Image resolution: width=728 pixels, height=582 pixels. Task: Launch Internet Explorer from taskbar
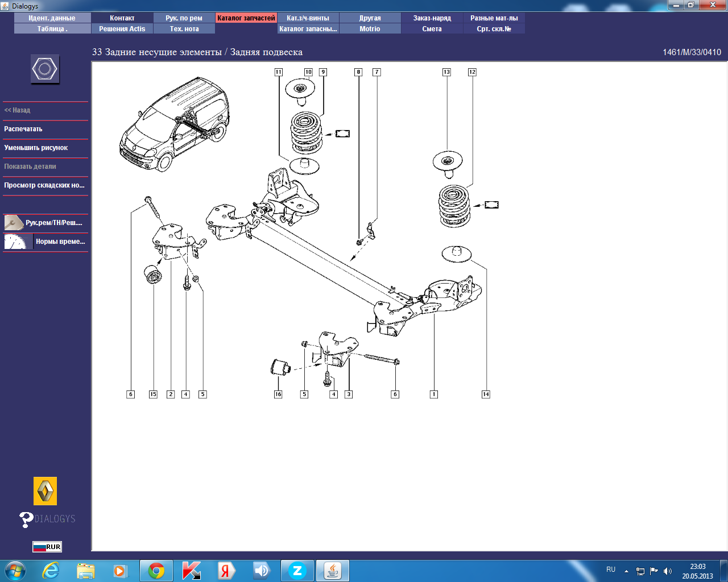point(51,571)
